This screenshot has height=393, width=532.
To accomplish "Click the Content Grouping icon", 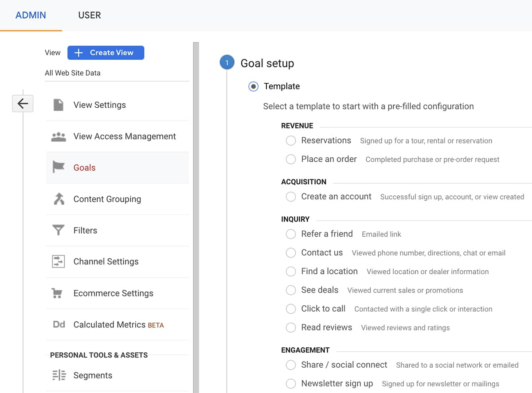I will 59,199.
